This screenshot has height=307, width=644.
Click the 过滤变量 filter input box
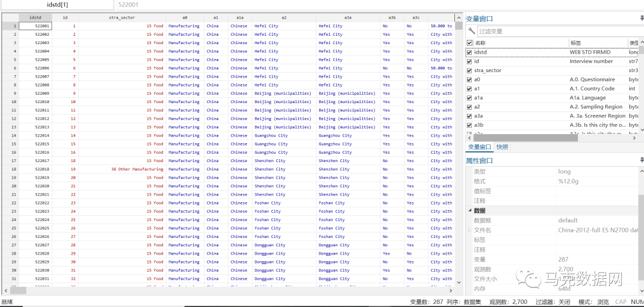(560, 31)
